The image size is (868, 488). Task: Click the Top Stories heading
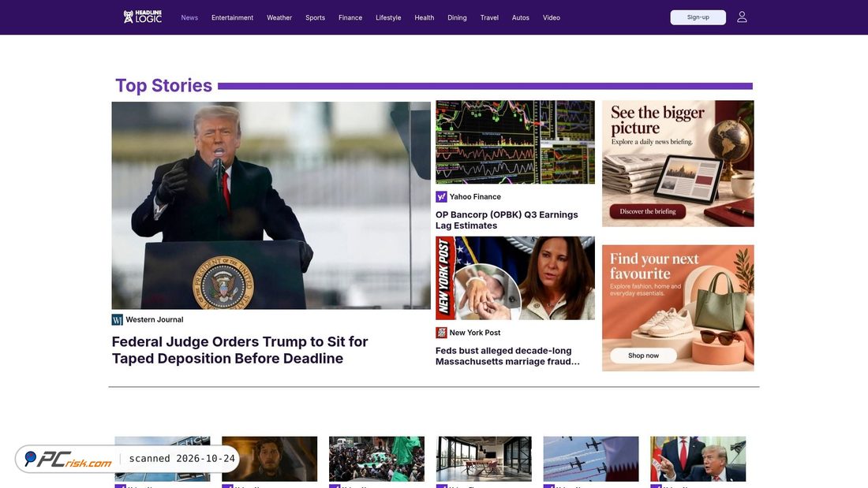pos(163,86)
